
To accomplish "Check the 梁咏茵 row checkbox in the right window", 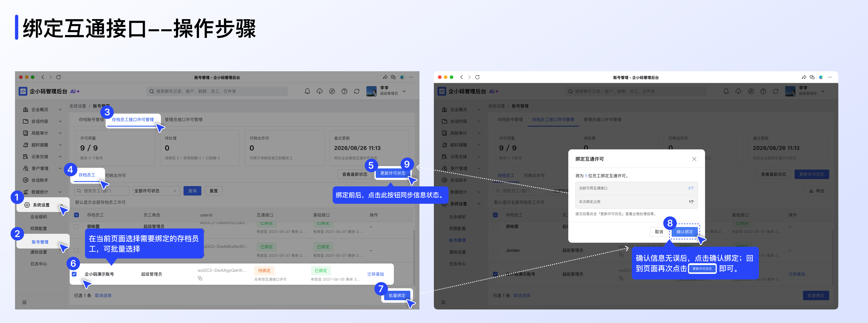I will point(495,227).
